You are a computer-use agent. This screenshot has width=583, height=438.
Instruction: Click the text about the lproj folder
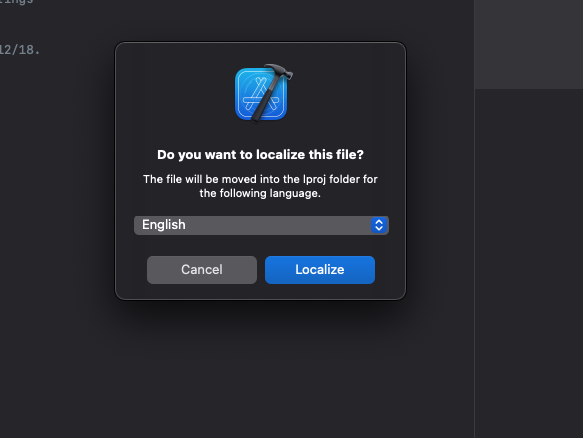[x=260, y=186]
